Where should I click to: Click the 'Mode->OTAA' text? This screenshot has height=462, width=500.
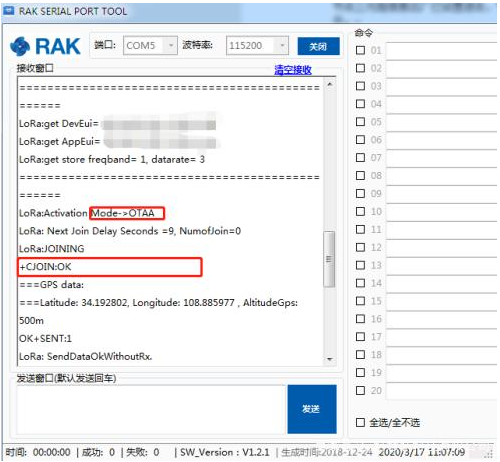click(x=123, y=213)
